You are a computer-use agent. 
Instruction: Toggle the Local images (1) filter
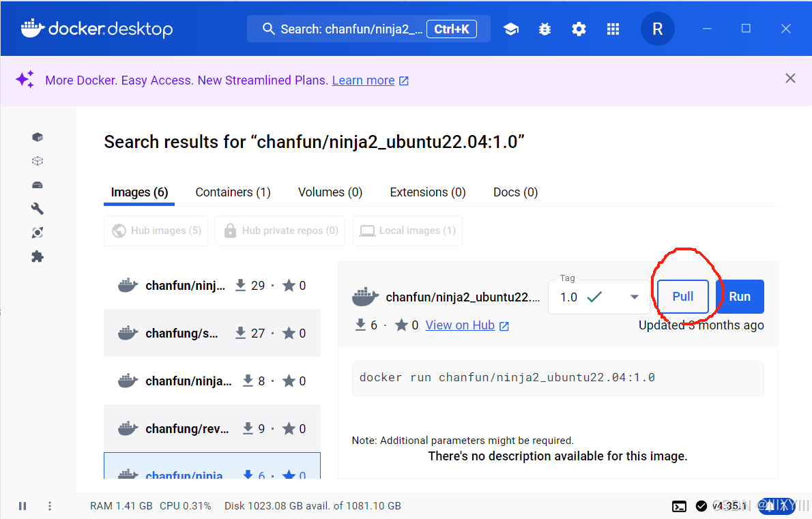coord(407,231)
